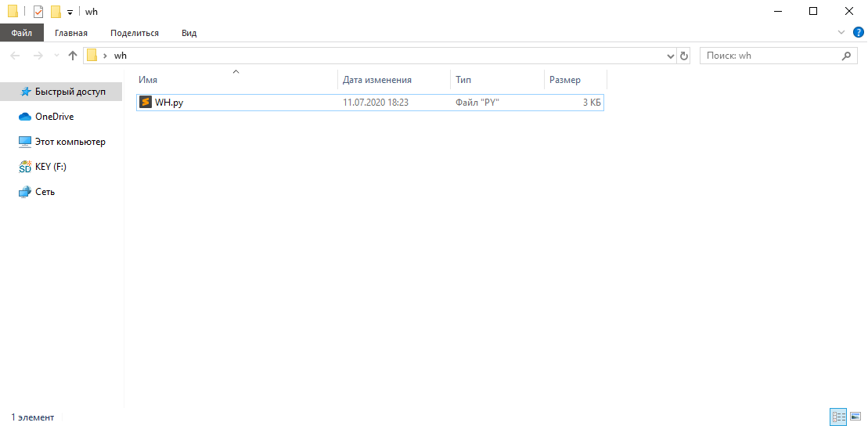
Task: Open the Windows help icon
Action: (858, 33)
